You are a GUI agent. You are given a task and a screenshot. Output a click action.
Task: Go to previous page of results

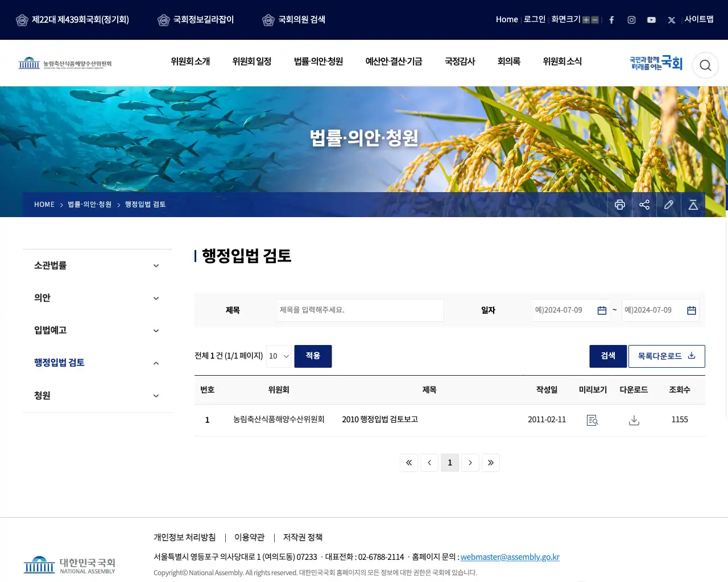pyautogui.click(x=429, y=463)
